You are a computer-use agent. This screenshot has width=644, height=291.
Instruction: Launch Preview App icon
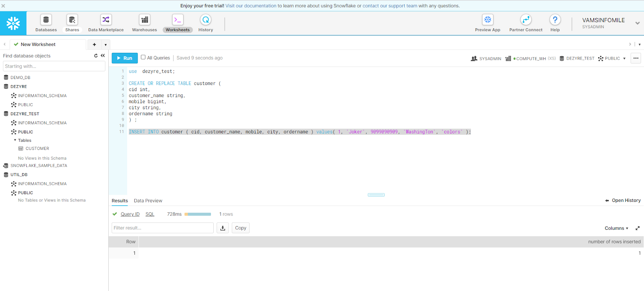pyautogui.click(x=487, y=20)
